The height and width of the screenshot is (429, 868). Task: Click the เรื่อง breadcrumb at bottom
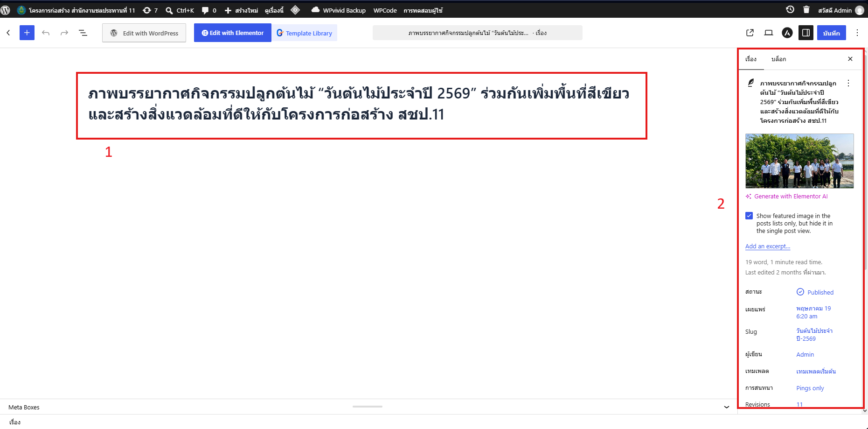pyautogui.click(x=14, y=422)
